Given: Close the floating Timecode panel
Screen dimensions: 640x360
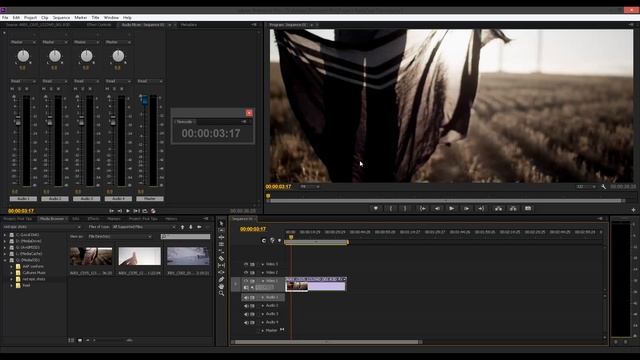Looking at the screenshot, I should tap(249, 113).
